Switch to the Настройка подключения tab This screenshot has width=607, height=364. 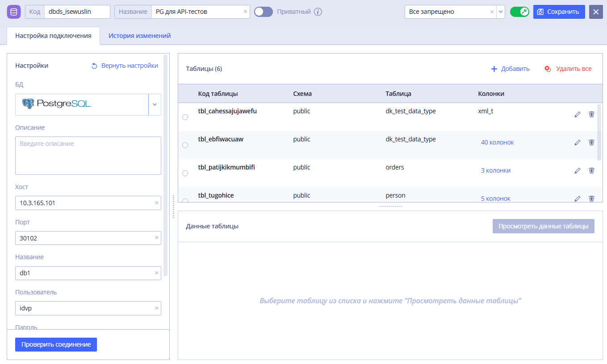point(53,36)
